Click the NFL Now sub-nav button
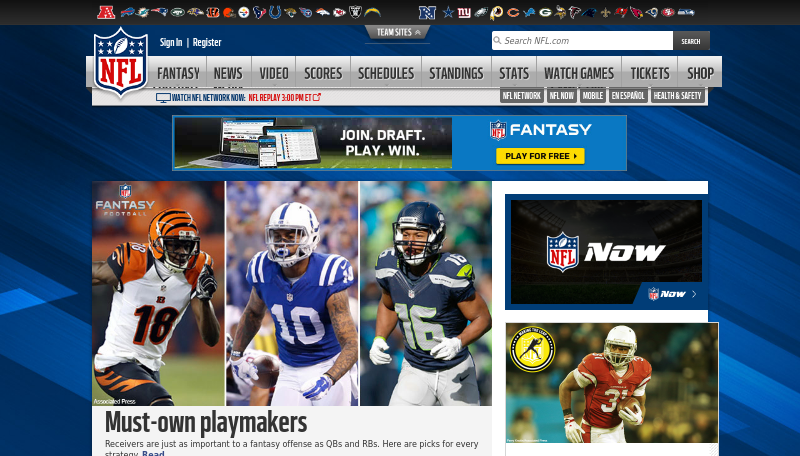Viewport: 800px width, 456px height. pos(562,95)
